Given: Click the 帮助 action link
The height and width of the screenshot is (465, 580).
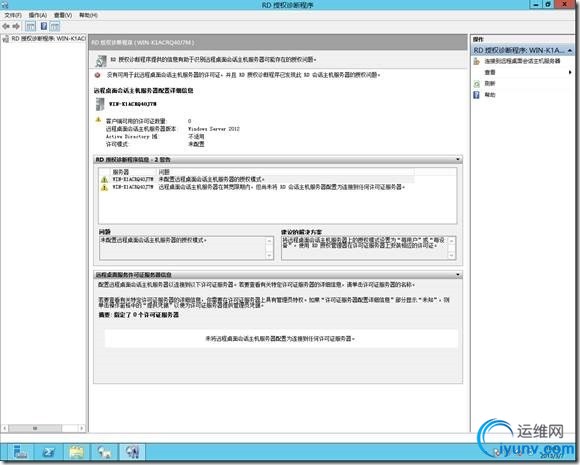Looking at the screenshot, I should tap(490, 95).
